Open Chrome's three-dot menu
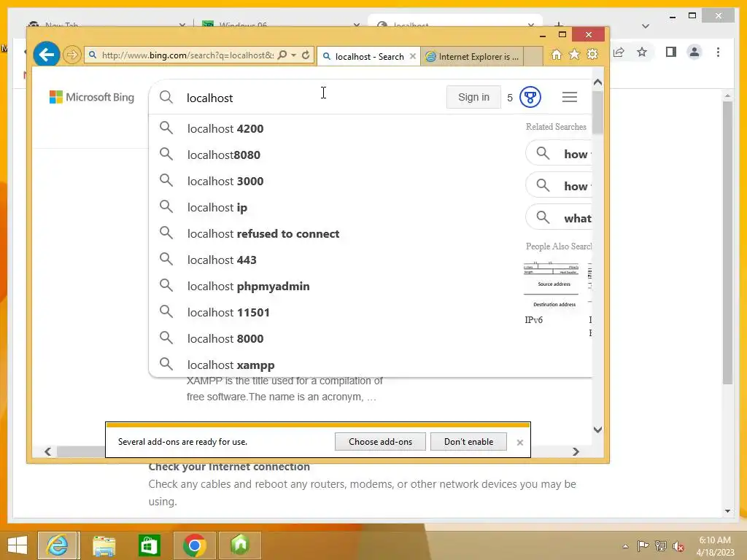747x560 pixels. [x=718, y=52]
